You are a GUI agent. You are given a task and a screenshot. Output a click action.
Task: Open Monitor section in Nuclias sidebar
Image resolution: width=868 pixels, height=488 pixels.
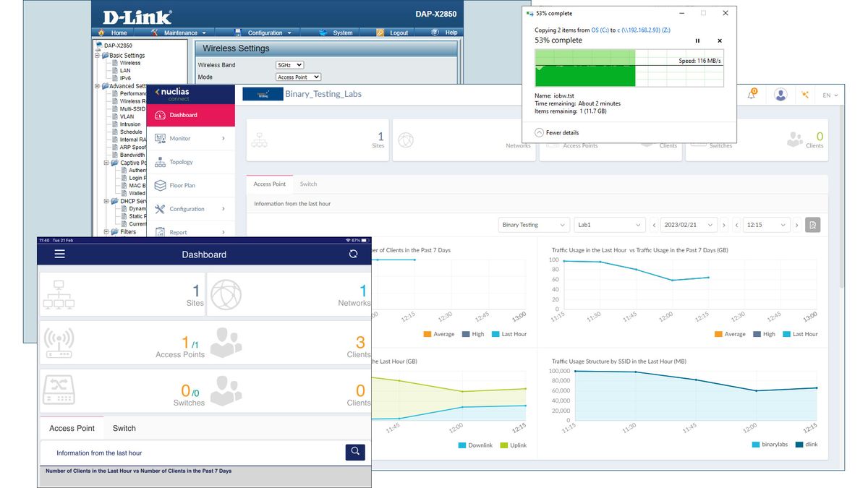pos(191,138)
